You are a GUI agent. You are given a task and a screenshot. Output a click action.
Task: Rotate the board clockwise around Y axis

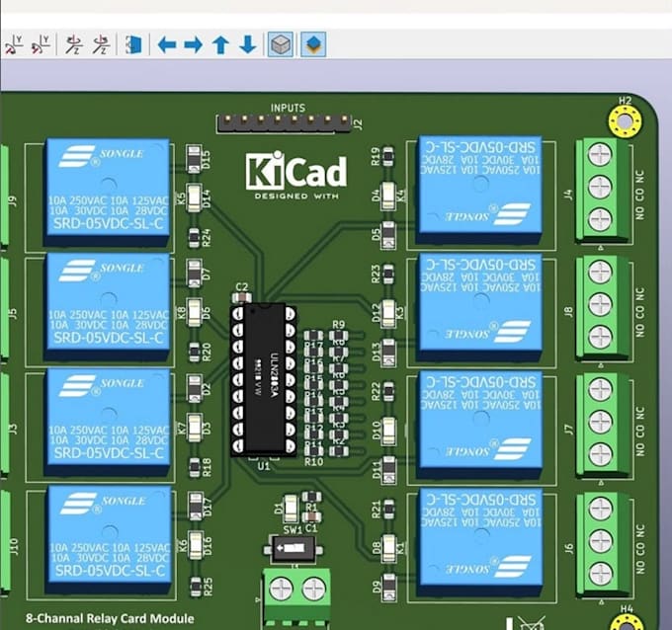click(14, 44)
